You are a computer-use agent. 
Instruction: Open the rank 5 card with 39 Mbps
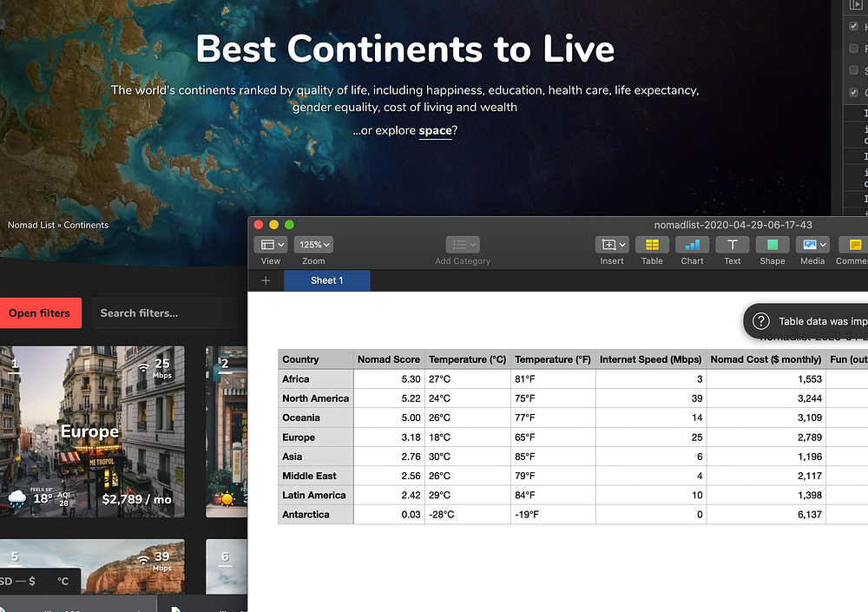(x=92, y=567)
